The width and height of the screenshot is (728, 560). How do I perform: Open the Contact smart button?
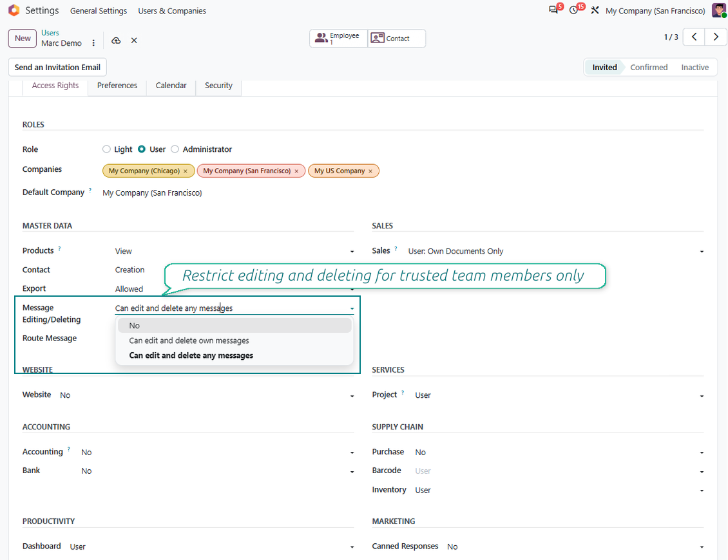pyautogui.click(x=396, y=39)
